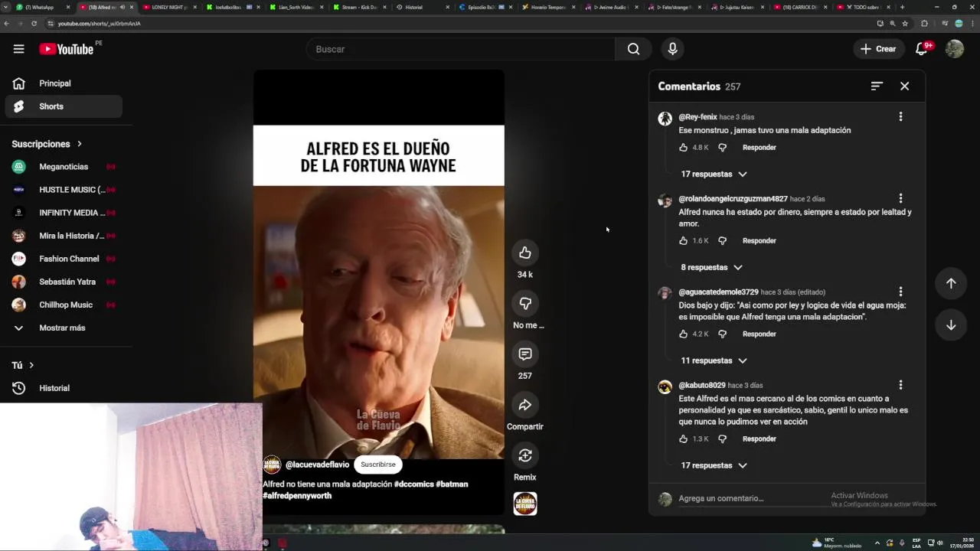
Task: Bookmark this page with the star
Action: coord(905,24)
